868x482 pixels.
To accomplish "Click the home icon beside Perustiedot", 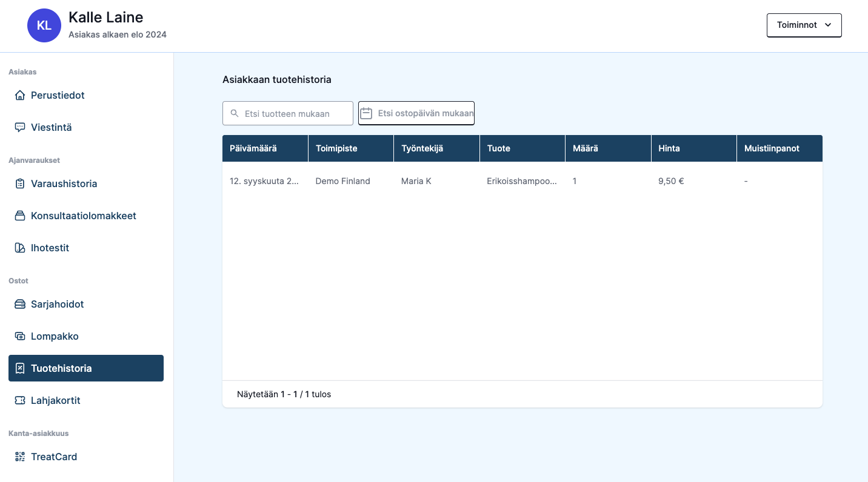I will pos(20,96).
